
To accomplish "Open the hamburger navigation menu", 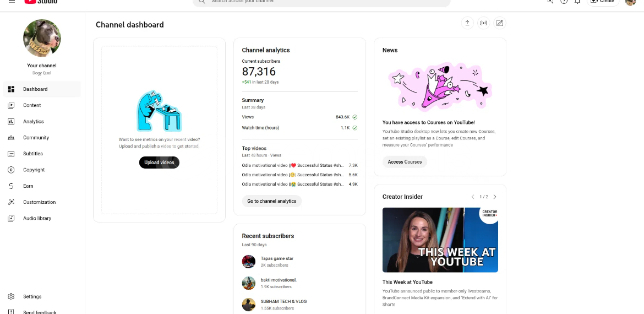I will pyautogui.click(x=12, y=2).
